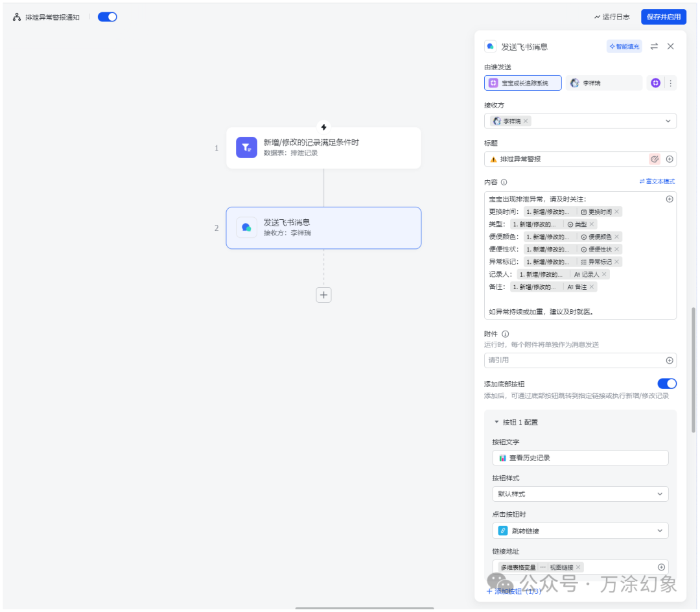The height and width of the screenshot is (612, 700).
Task: Select 宝宝成长追踪系统 as the sender
Action: coord(523,83)
